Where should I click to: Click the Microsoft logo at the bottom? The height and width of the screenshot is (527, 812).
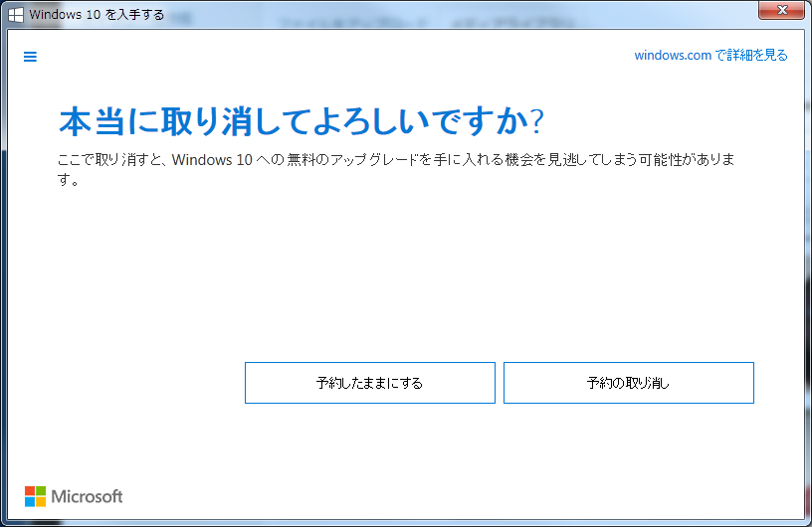click(74, 496)
